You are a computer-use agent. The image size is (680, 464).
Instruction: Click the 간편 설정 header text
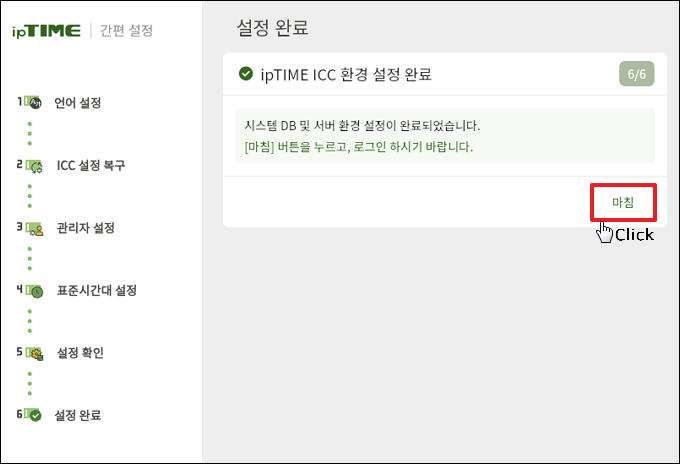point(127,30)
